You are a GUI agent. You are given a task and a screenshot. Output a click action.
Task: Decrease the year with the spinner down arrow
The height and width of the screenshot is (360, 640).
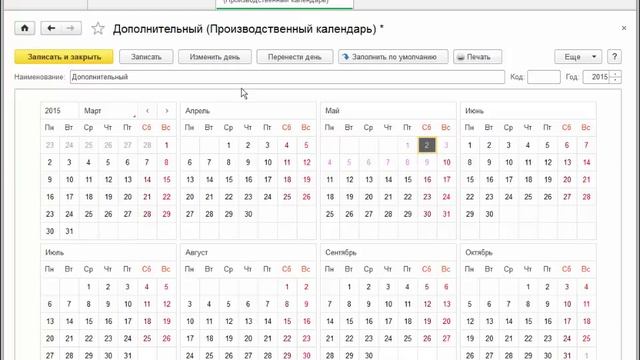coord(616,80)
